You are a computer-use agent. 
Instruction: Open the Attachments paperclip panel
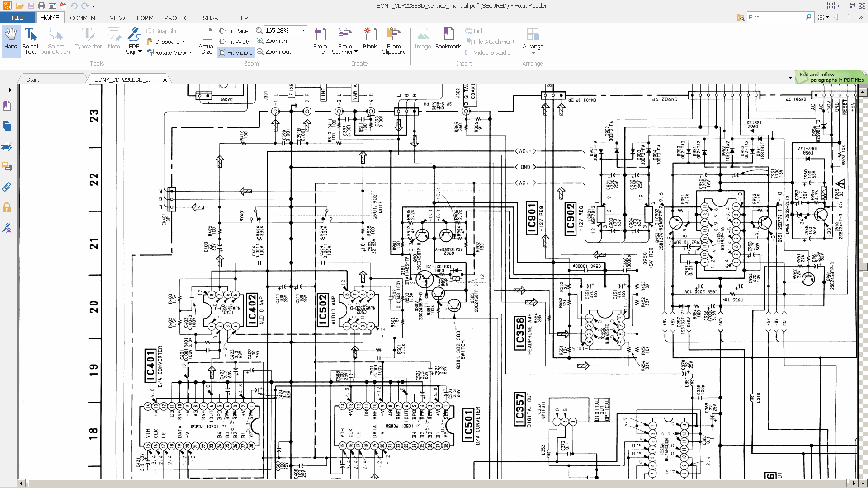pos(7,187)
